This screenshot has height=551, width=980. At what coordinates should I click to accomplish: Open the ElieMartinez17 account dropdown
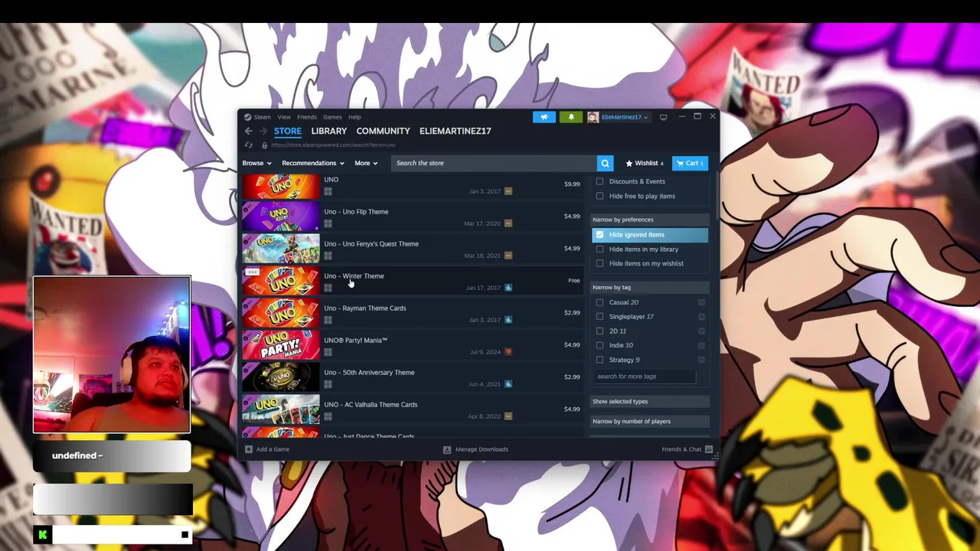click(x=625, y=117)
